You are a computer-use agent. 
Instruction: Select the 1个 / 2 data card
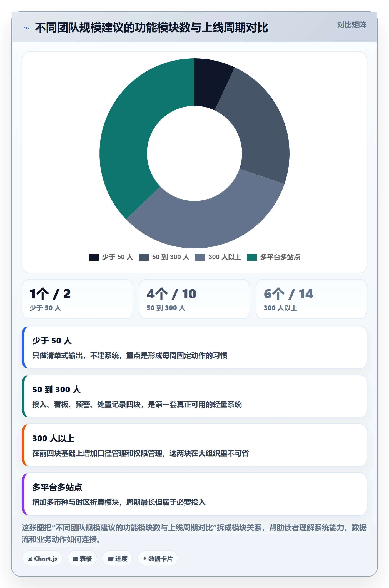click(78, 299)
